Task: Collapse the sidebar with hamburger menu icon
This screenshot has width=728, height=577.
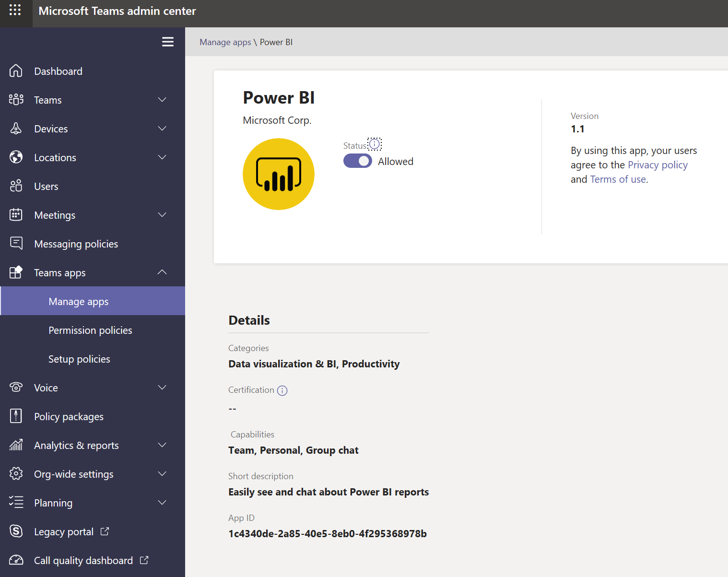Action: [x=168, y=42]
